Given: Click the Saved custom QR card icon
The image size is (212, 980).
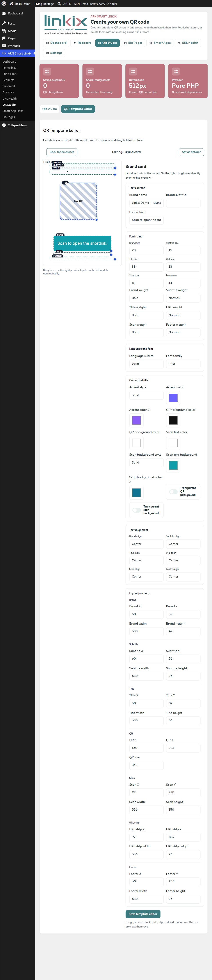Looking at the screenshot, I should 47,71.
